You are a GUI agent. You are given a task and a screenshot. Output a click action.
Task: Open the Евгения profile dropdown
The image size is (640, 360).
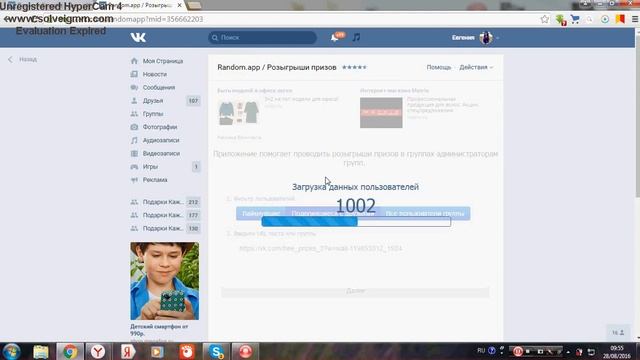point(475,38)
